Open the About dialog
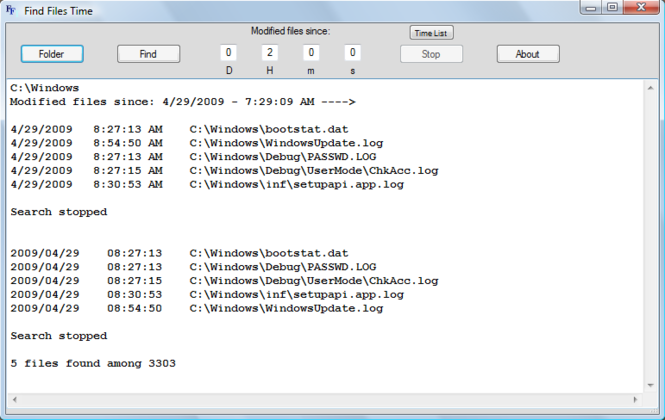 pyautogui.click(x=527, y=54)
